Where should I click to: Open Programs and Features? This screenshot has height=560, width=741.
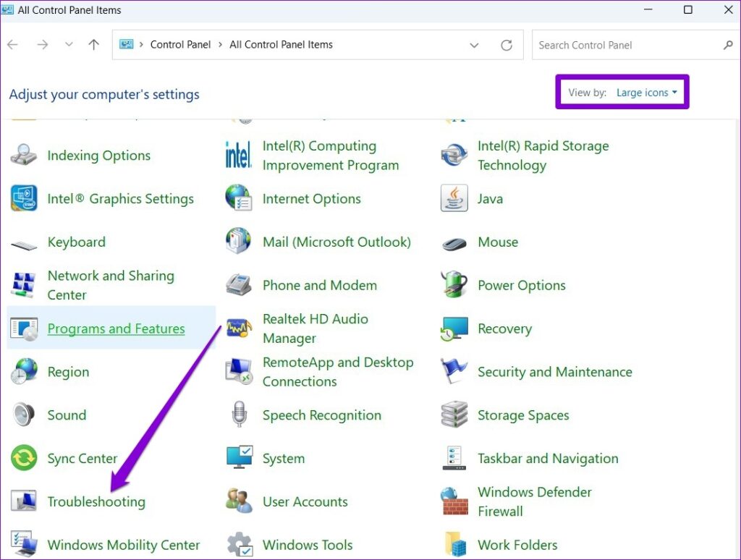(116, 328)
